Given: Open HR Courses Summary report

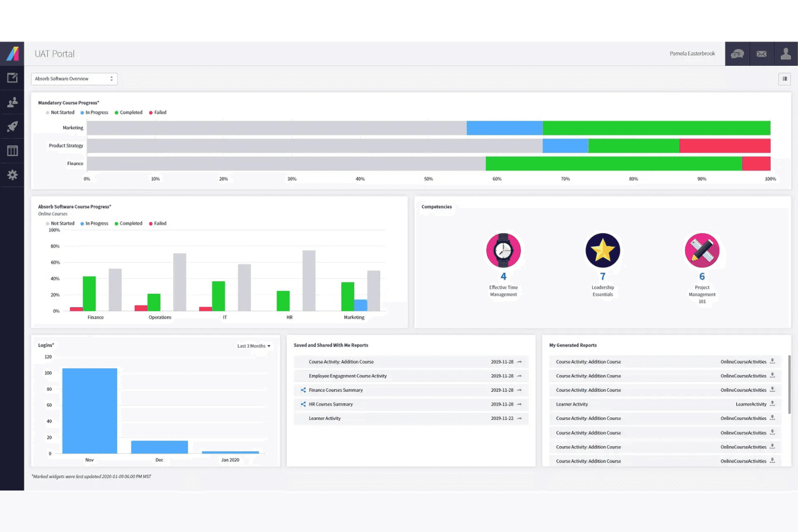Looking at the screenshot, I should pos(331,404).
